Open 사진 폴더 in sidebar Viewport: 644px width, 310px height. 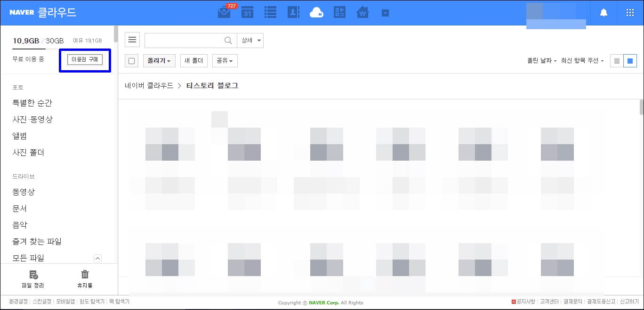(x=28, y=153)
